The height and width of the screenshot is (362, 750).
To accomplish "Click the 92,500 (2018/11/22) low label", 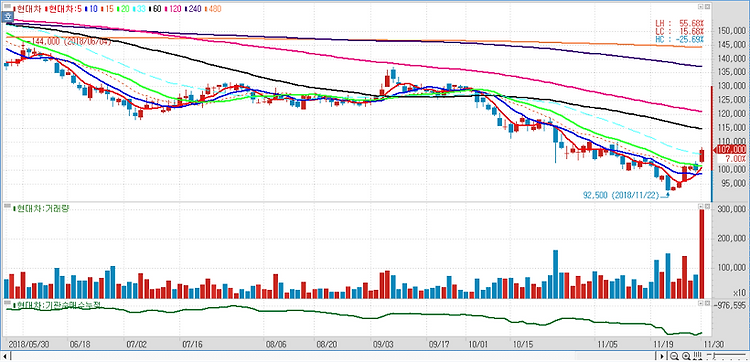I will tap(621, 195).
